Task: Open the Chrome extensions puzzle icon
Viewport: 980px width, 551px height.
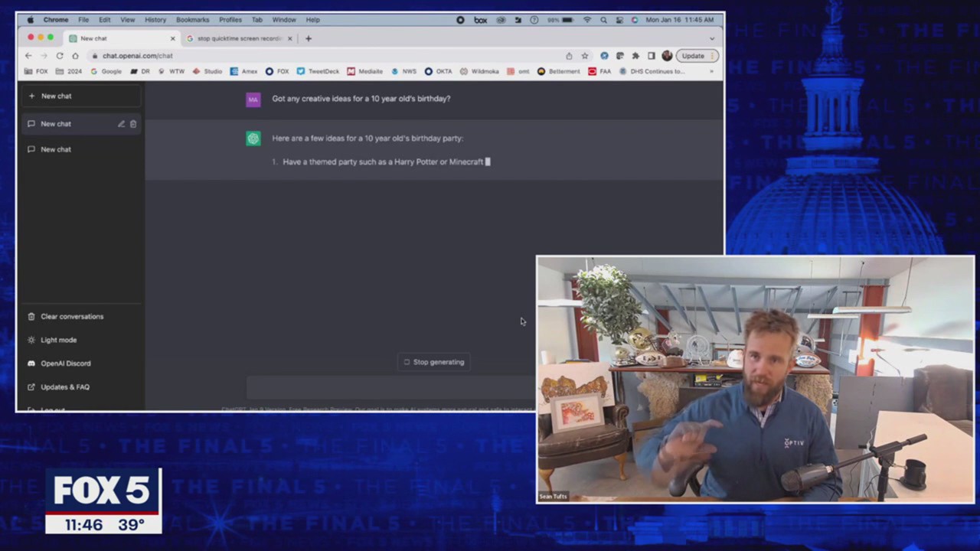Action: (x=635, y=56)
